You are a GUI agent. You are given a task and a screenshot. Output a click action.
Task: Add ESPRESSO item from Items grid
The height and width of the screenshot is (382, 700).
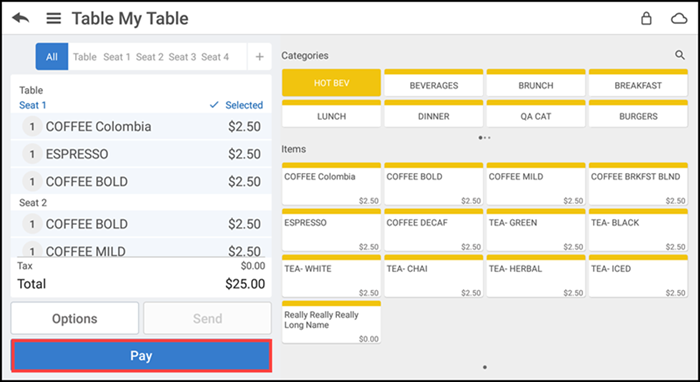click(331, 230)
